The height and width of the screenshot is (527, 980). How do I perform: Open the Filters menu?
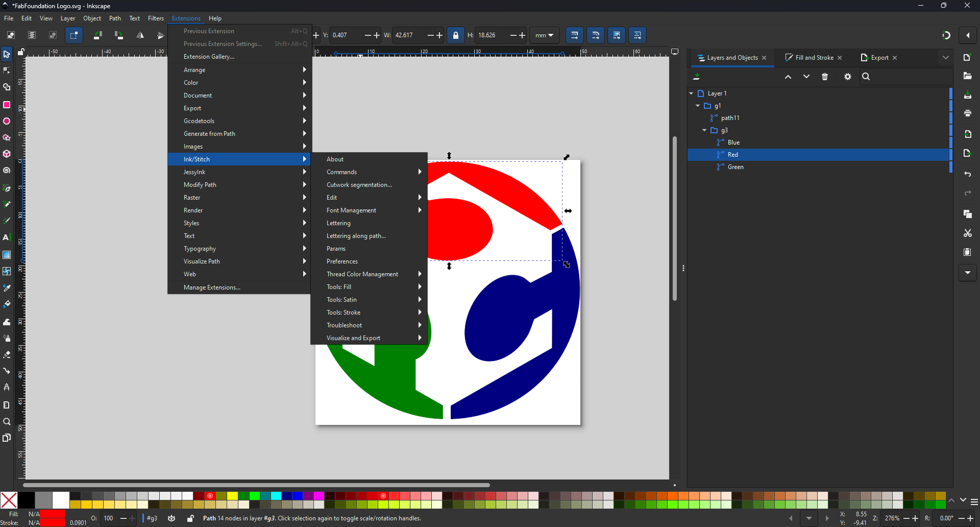(x=156, y=18)
